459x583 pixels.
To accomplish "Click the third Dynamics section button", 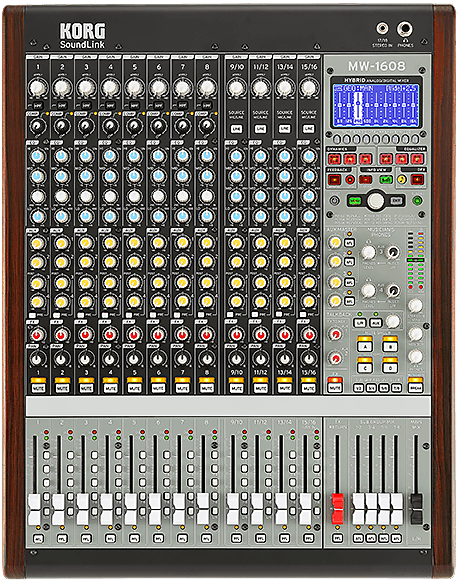I will click(365, 159).
